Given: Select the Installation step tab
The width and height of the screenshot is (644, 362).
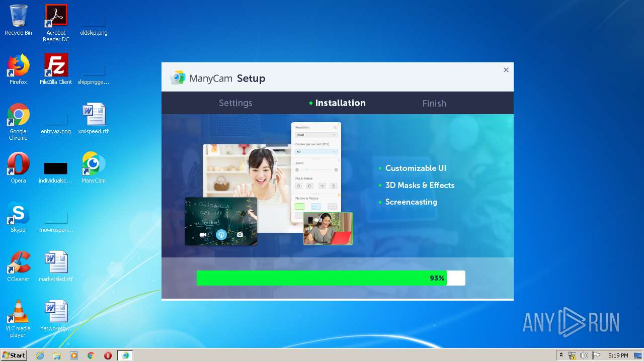Looking at the screenshot, I should [x=338, y=103].
